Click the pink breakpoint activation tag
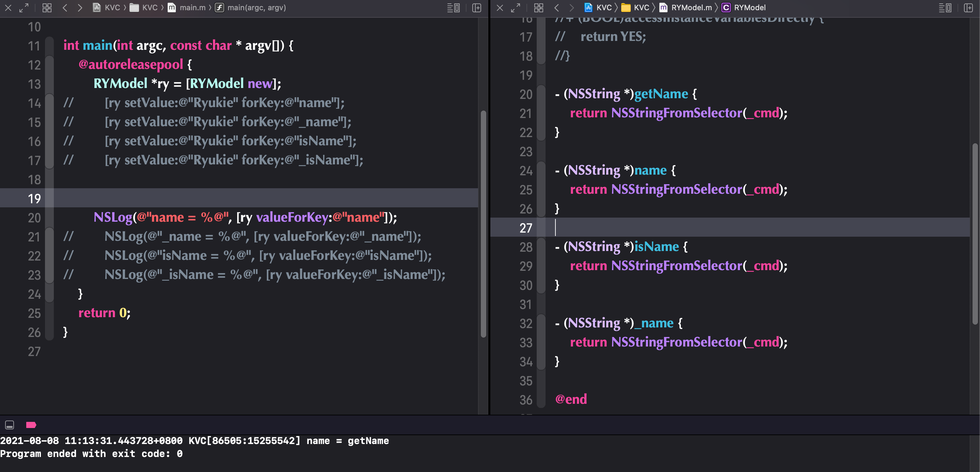The width and height of the screenshot is (980, 472). tap(31, 425)
